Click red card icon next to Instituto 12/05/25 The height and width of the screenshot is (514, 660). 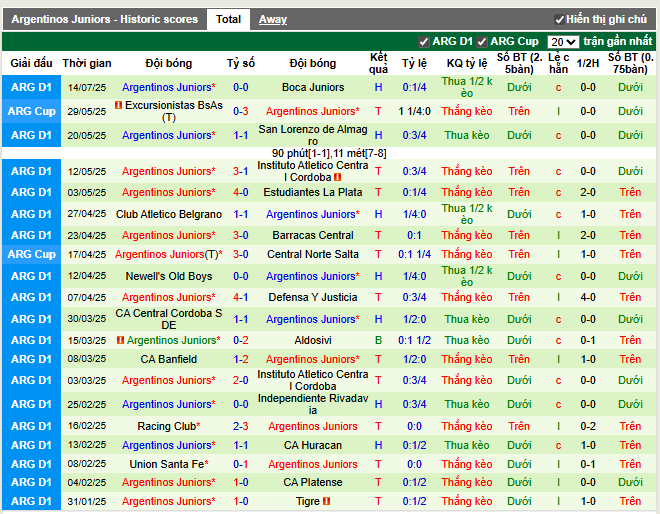pos(338,177)
